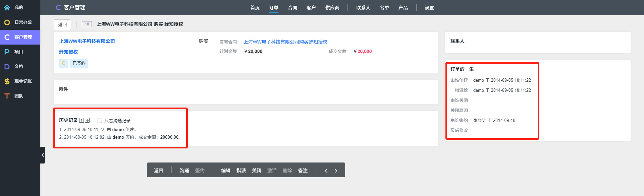Expand history details with plus icon

click(x=87, y=120)
